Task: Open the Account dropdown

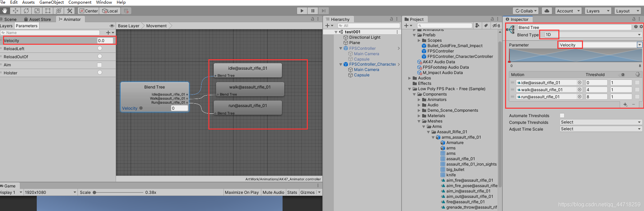Action: pos(568,11)
